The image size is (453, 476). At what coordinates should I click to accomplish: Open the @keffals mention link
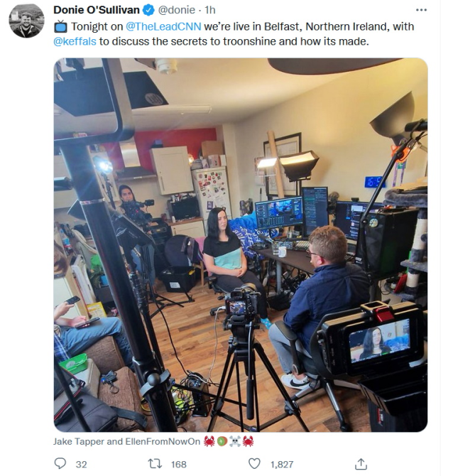tap(75, 41)
